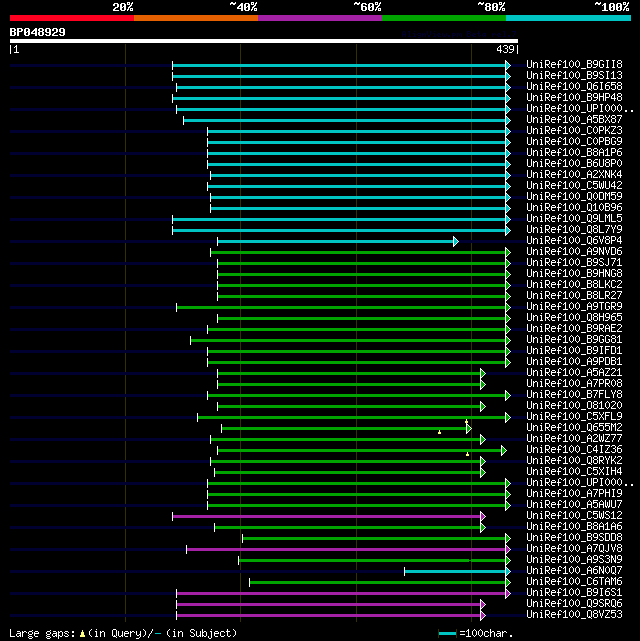The width and height of the screenshot is (640, 641).
Task: Click the UniRef100_Q8RYK2 label
Action: tap(574, 461)
